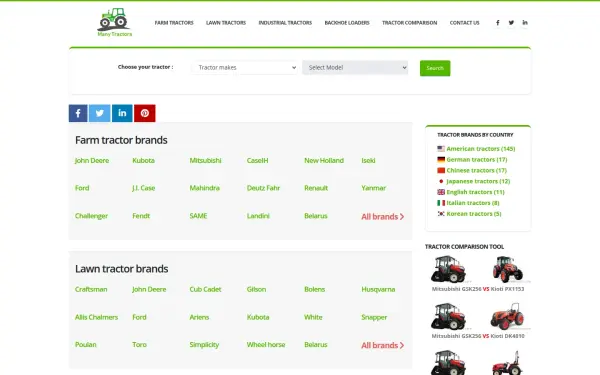Open German tractors (17) link
This screenshot has height=375, width=600.
pos(477,160)
